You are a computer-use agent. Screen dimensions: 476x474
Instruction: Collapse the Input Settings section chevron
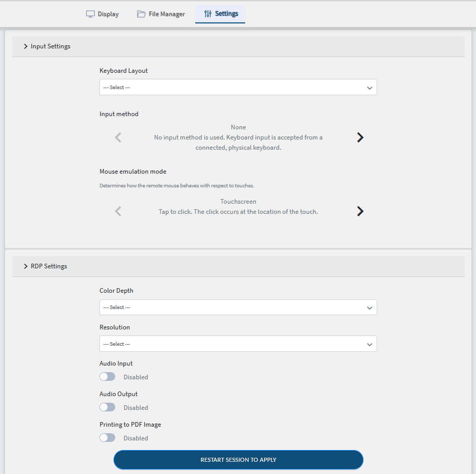pyautogui.click(x=25, y=46)
